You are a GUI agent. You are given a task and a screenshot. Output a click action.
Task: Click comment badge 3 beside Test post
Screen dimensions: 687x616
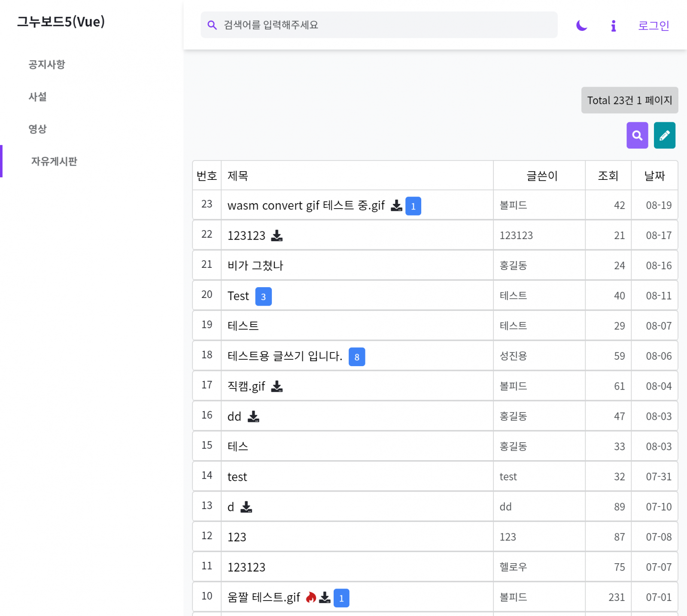coord(263,297)
